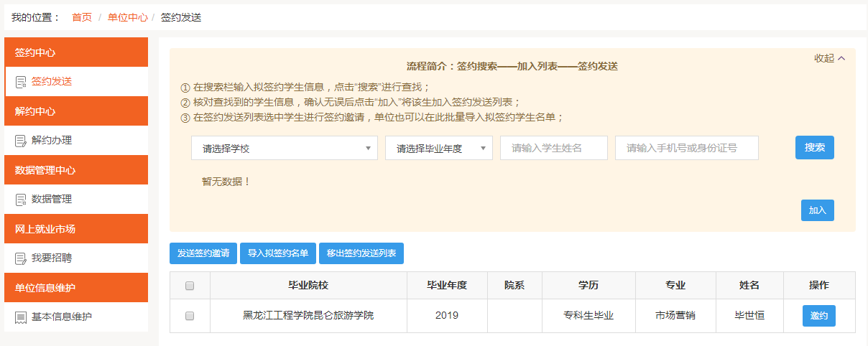
Task: Click the 移出签约发送列表 button
Action: click(361, 253)
